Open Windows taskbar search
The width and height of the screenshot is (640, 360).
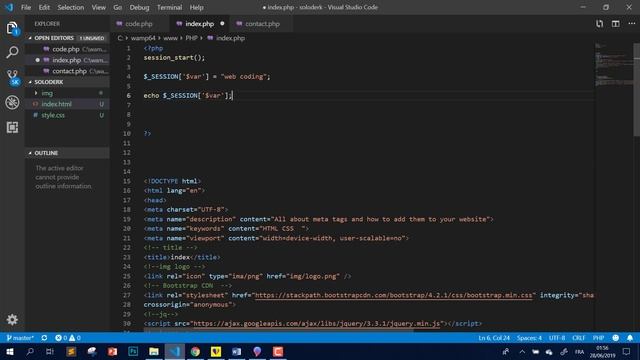pos(30,351)
